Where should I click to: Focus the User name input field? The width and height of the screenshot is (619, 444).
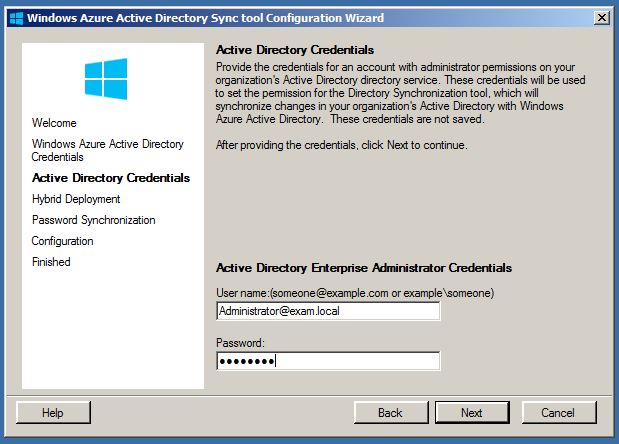point(328,311)
